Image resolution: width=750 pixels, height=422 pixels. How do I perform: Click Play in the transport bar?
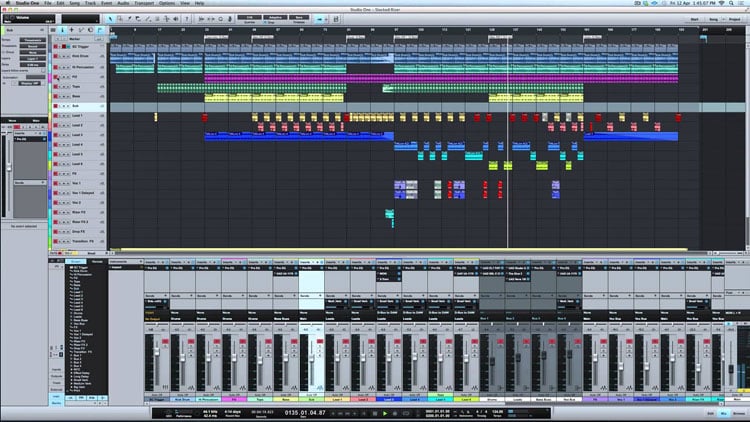385,413
